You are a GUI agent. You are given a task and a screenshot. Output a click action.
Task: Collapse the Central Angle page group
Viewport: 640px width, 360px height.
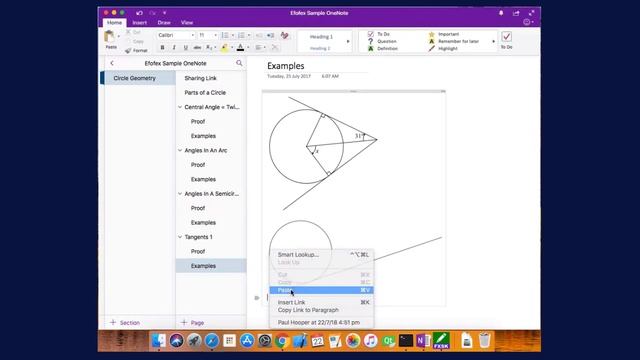180,107
